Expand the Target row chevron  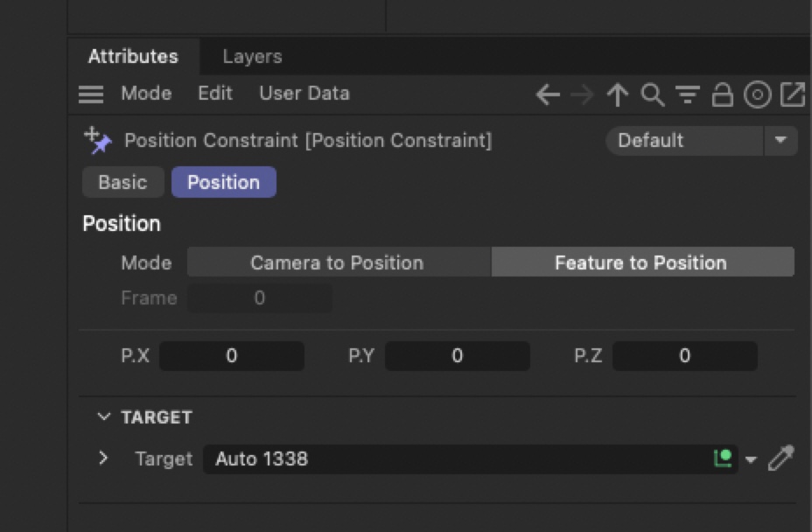pos(103,458)
